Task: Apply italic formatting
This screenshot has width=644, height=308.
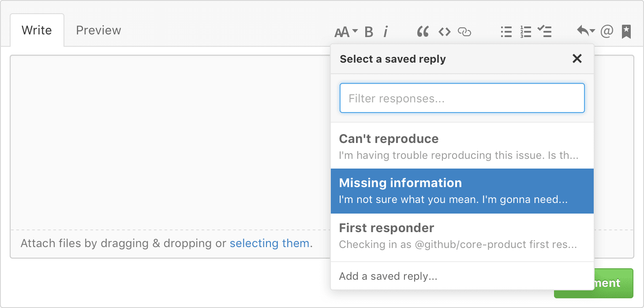Action: coord(386,31)
